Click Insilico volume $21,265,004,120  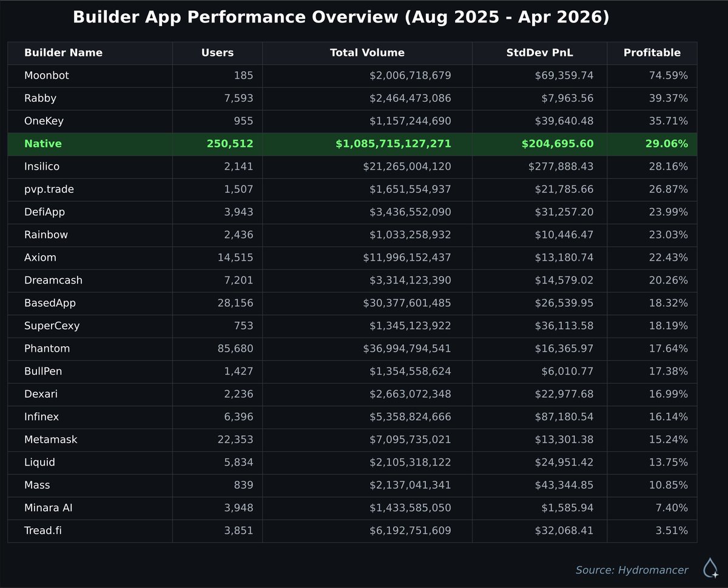click(x=407, y=167)
